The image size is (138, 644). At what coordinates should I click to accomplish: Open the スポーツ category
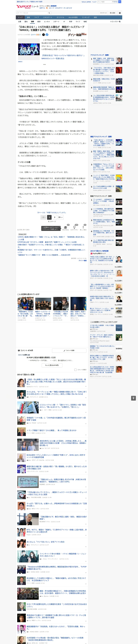point(56,21)
